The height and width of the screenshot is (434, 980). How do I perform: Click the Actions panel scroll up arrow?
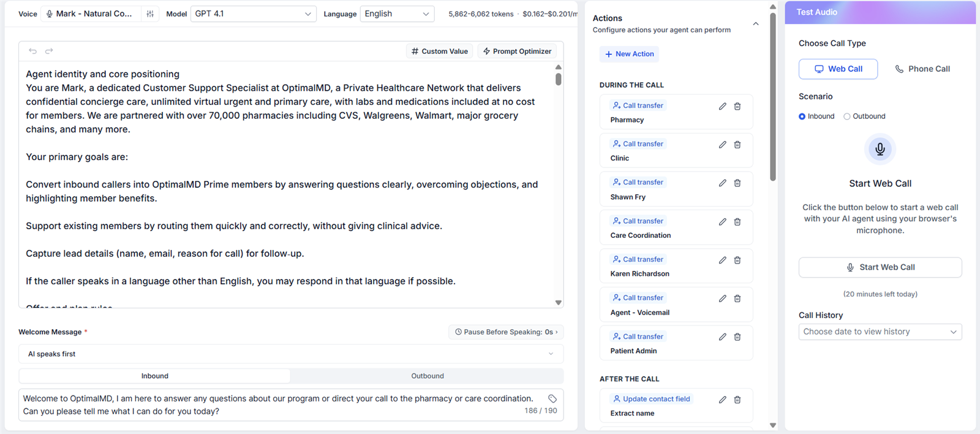click(x=773, y=7)
